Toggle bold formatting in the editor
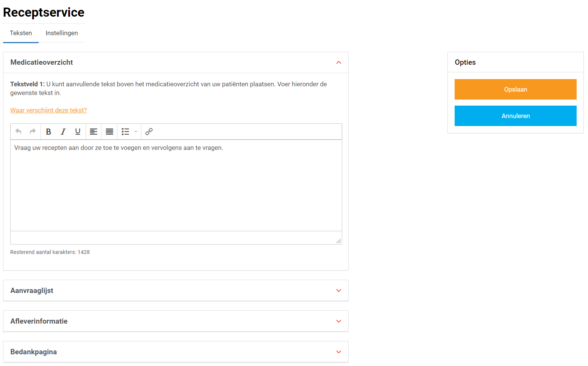The width and height of the screenshot is (588, 366). pyautogui.click(x=48, y=132)
